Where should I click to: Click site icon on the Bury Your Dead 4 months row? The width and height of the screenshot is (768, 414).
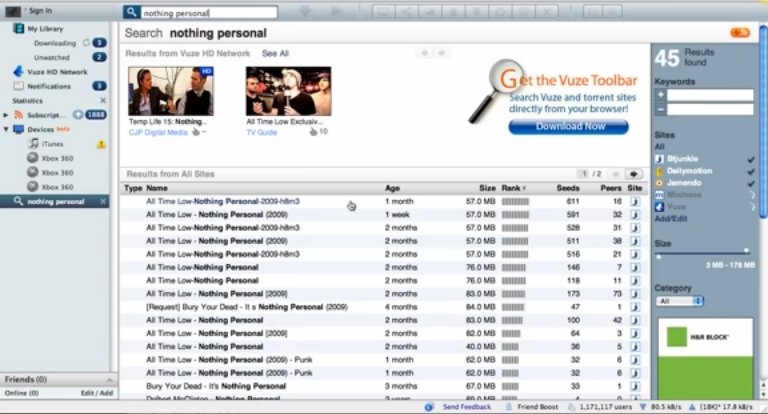coord(635,307)
